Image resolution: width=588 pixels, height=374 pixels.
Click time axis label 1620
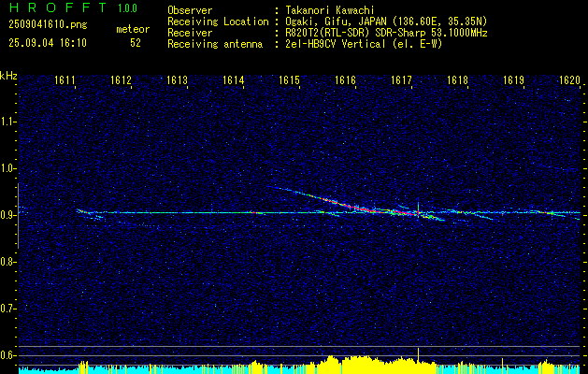pos(569,79)
